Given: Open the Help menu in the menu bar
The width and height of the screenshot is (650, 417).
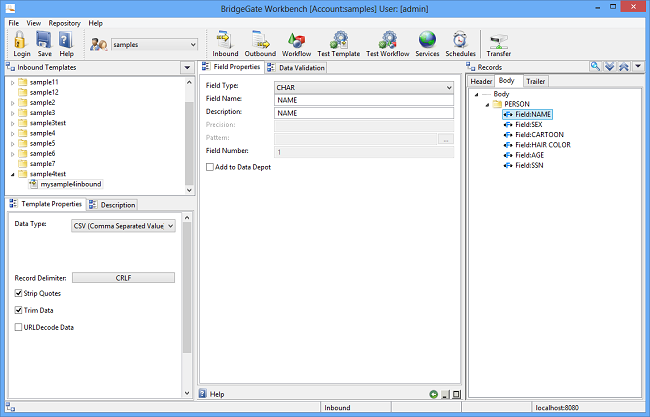Looking at the screenshot, I should [x=95, y=23].
